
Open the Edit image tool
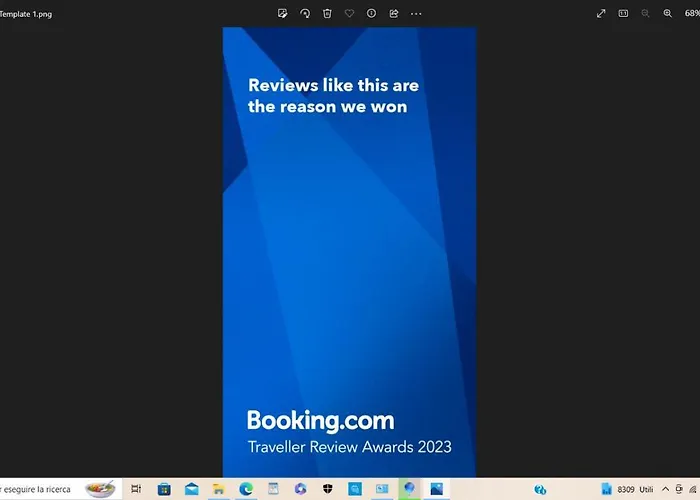click(282, 13)
